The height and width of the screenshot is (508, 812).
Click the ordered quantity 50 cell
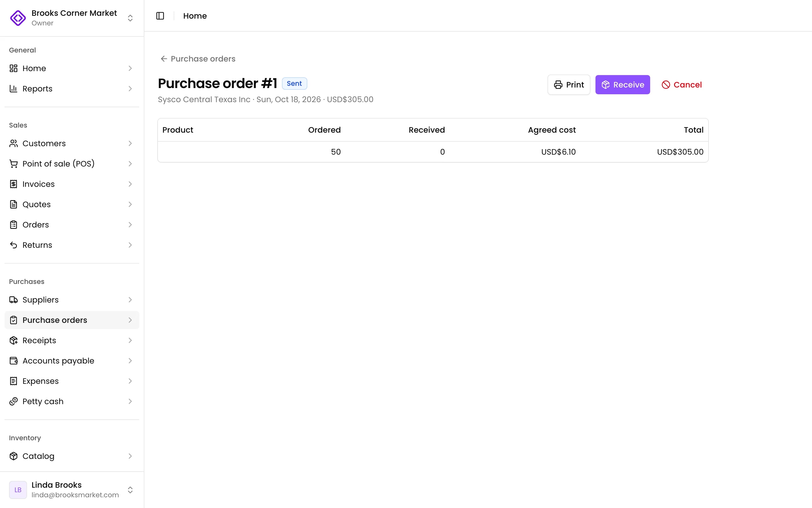tap(336, 152)
